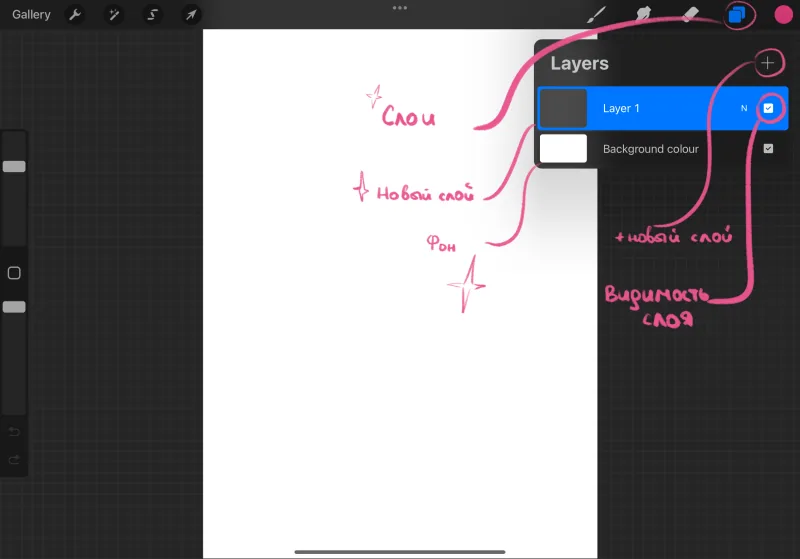This screenshot has width=800, height=559.
Task: Select the Selection S-shaped tool
Action: 153,15
